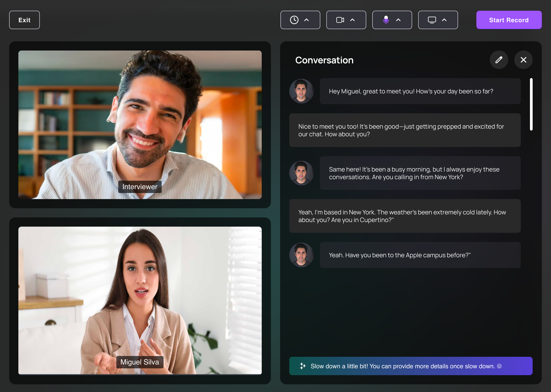551x392 pixels.
Task: Edit the conversation with the pencil icon
Action: (499, 60)
